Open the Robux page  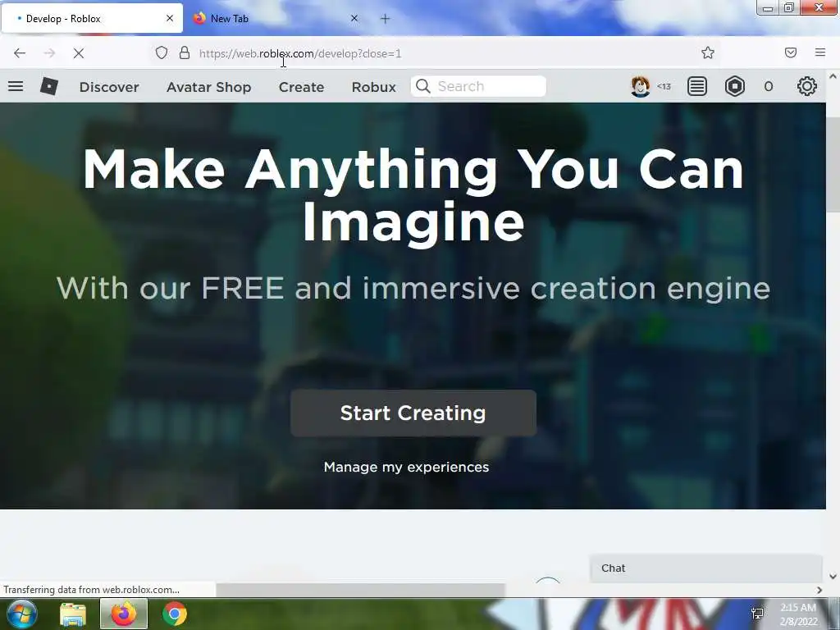coord(374,87)
